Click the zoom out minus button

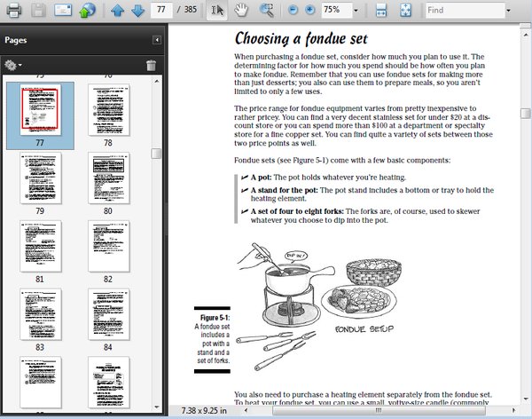pos(293,10)
